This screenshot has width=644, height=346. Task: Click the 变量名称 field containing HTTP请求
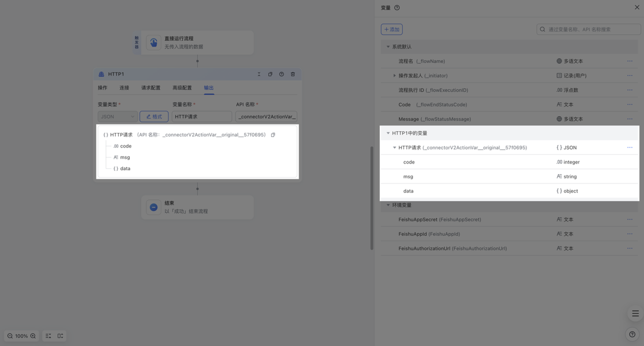pos(202,117)
